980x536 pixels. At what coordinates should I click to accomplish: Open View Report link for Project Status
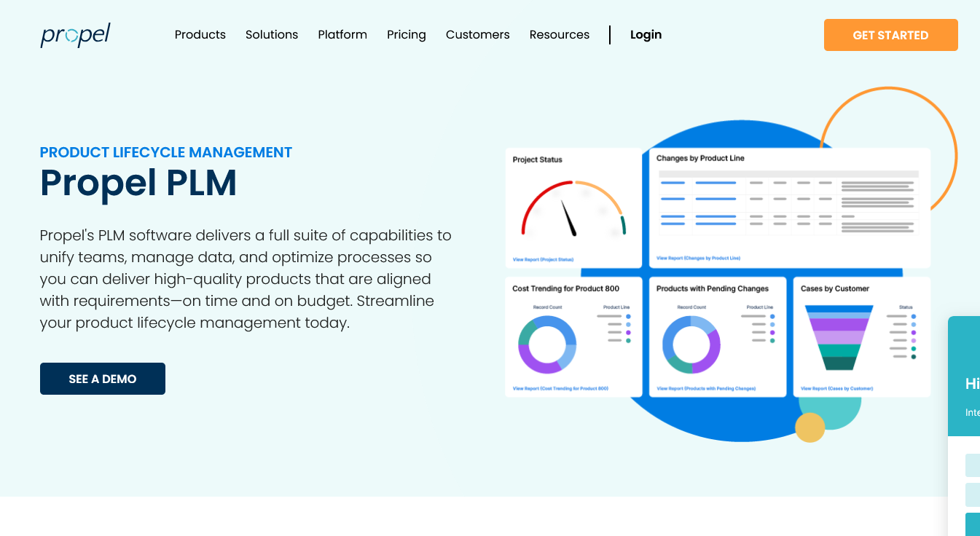click(x=543, y=259)
